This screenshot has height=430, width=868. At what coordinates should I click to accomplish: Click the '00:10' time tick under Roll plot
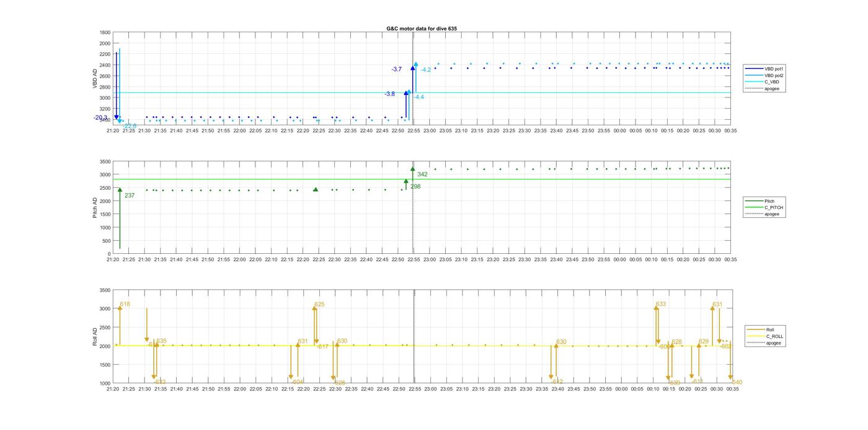652,389
